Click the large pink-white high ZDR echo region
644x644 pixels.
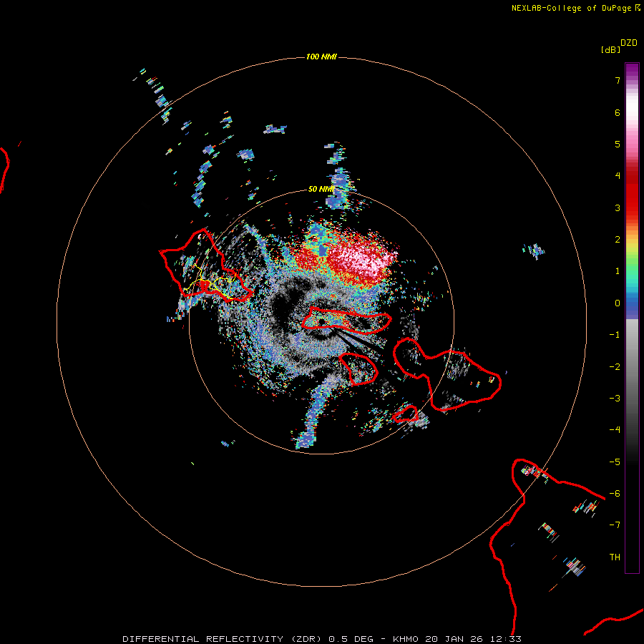click(x=361, y=259)
